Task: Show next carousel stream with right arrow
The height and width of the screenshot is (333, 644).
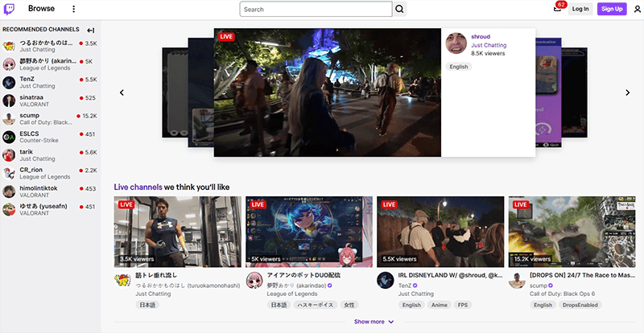Action: pyautogui.click(x=627, y=92)
